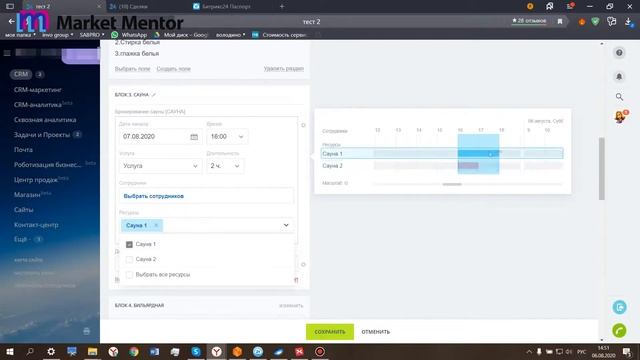
Task: Click the page vertical scrollbar thumb
Action: tap(602, 169)
